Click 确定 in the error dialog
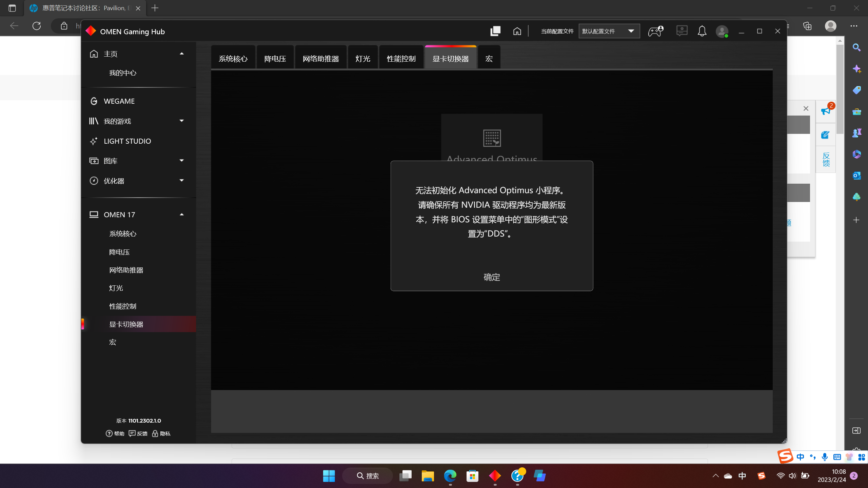Image resolution: width=868 pixels, height=488 pixels. 492,277
